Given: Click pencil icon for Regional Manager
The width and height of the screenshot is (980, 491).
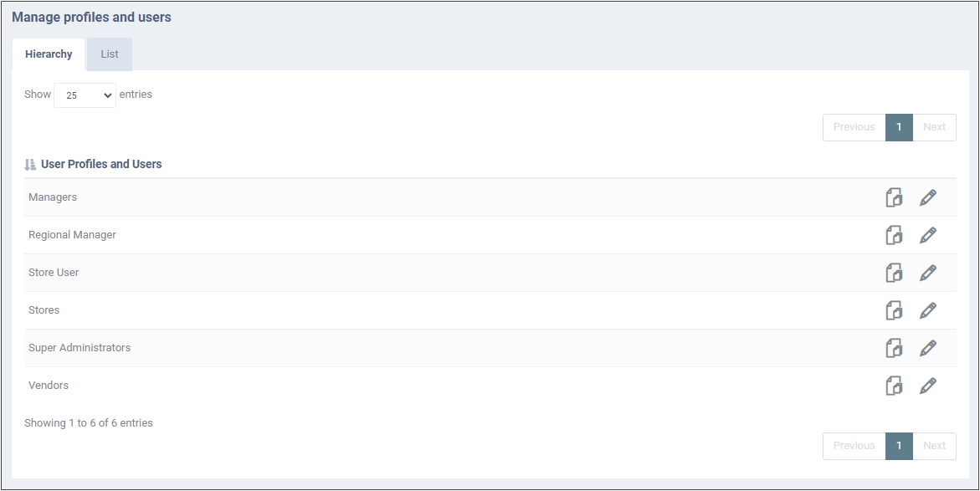Looking at the screenshot, I should pyautogui.click(x=928, y=235).
